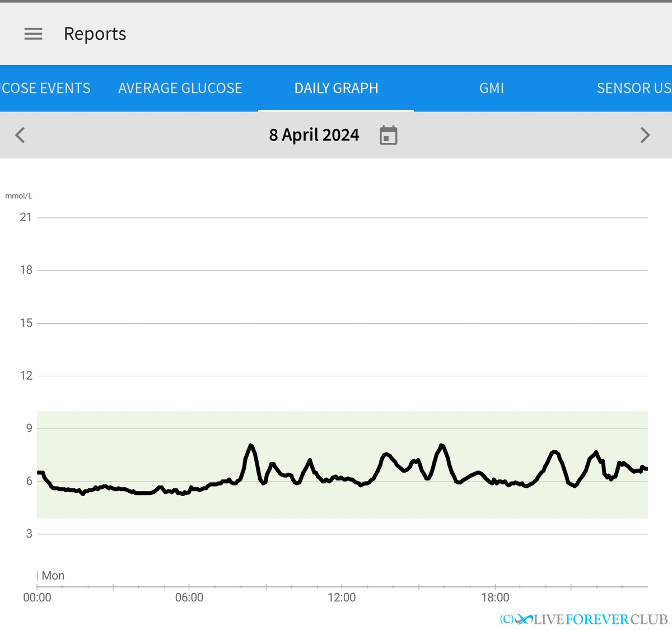Open the GMI tab
This screenshot has height=630, width=672.
click(x=492, y=88)
